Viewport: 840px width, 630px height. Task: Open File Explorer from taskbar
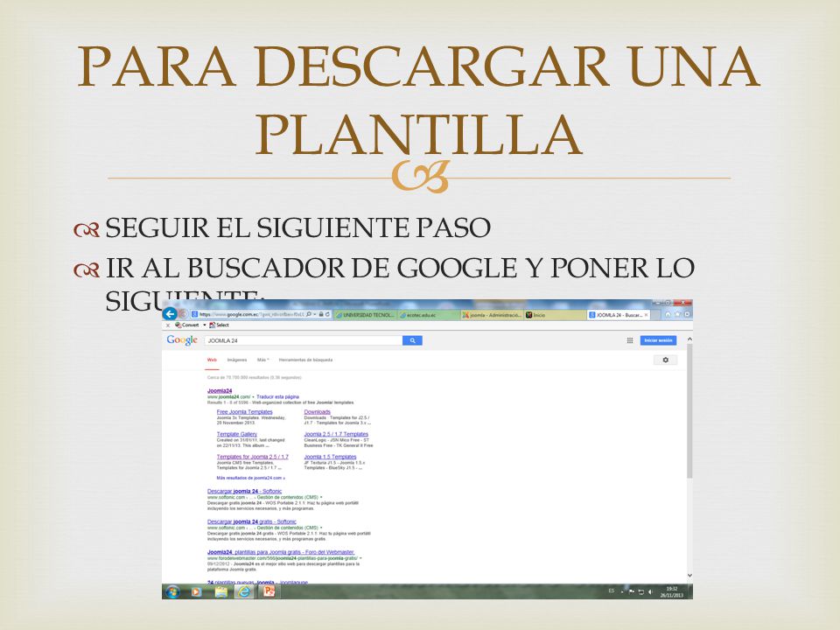pos(220,592)
